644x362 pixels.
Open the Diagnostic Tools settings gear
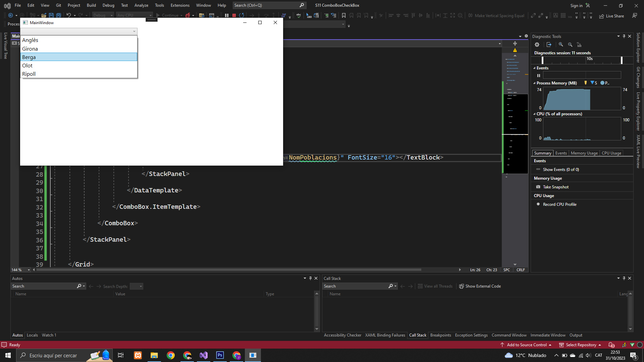[537, 45]
